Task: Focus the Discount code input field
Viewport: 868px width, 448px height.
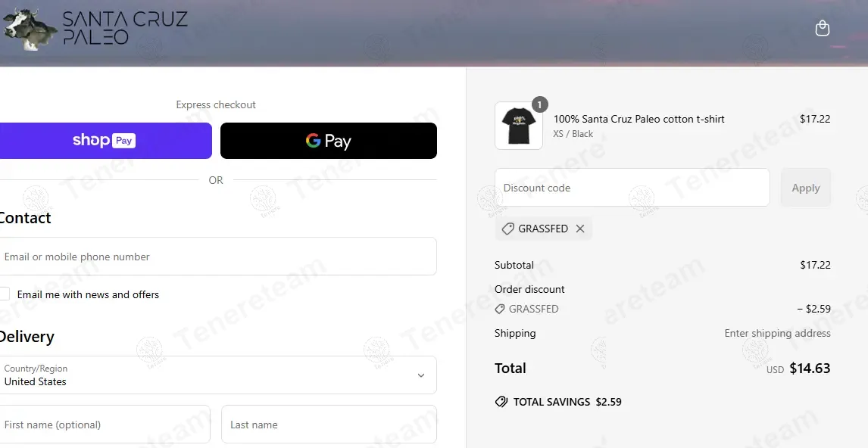Action: coord(632,188)
